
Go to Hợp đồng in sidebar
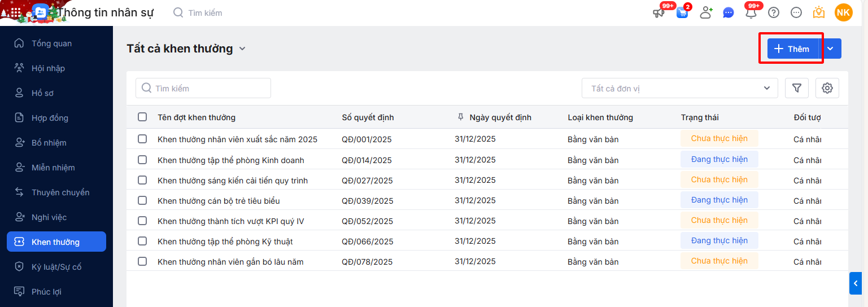point(50,118)
